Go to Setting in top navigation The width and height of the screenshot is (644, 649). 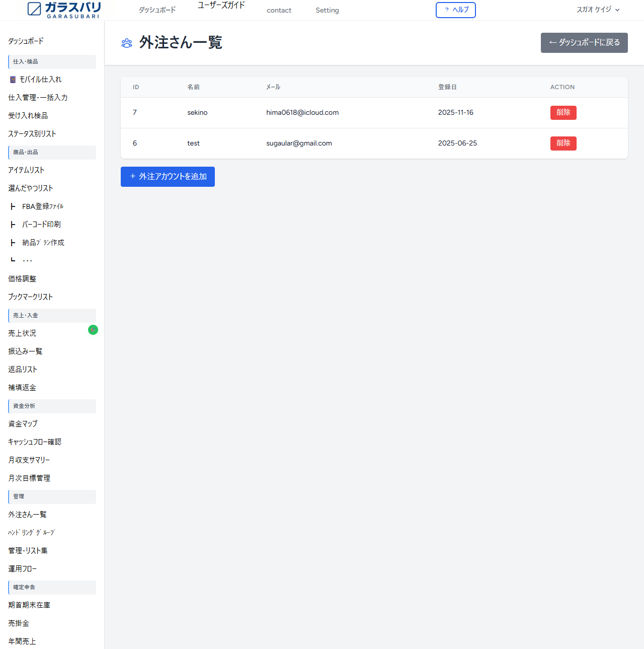coord(327,10)
